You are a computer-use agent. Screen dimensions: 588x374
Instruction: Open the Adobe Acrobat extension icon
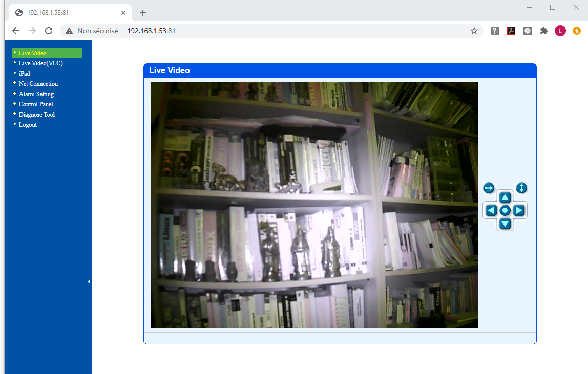511,31
